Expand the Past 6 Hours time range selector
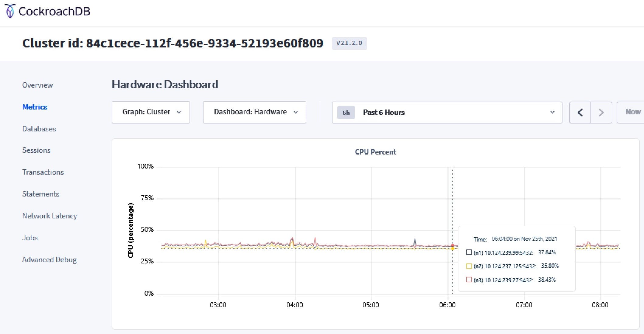Screen dimensions: 644x334 (447, 113)
